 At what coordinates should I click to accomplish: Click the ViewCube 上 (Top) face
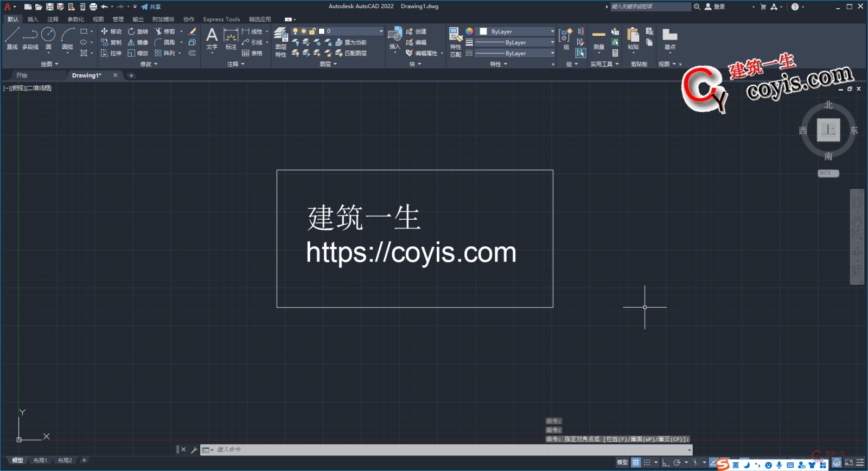(x=828, y=130)
